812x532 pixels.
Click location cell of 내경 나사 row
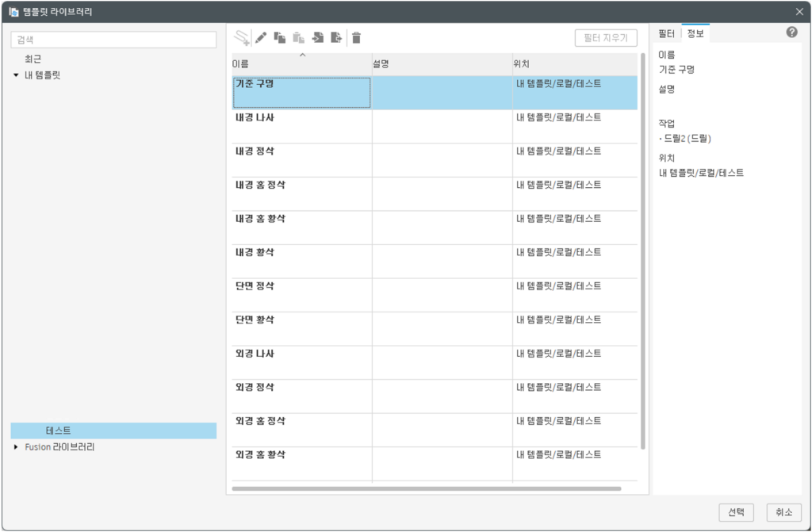pos(575,126)
